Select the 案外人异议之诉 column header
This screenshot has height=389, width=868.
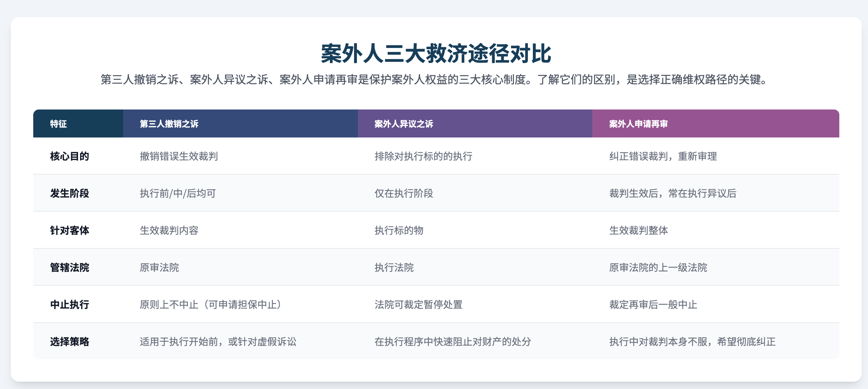475,123
